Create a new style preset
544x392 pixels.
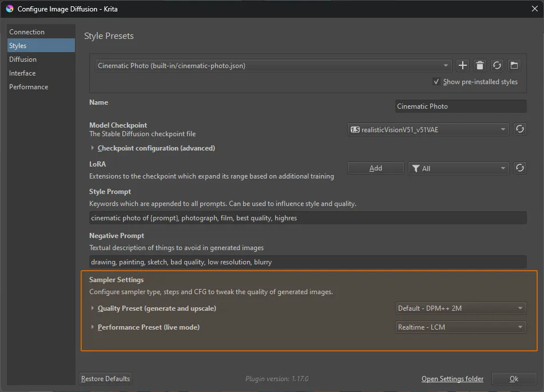pos(462,65)
